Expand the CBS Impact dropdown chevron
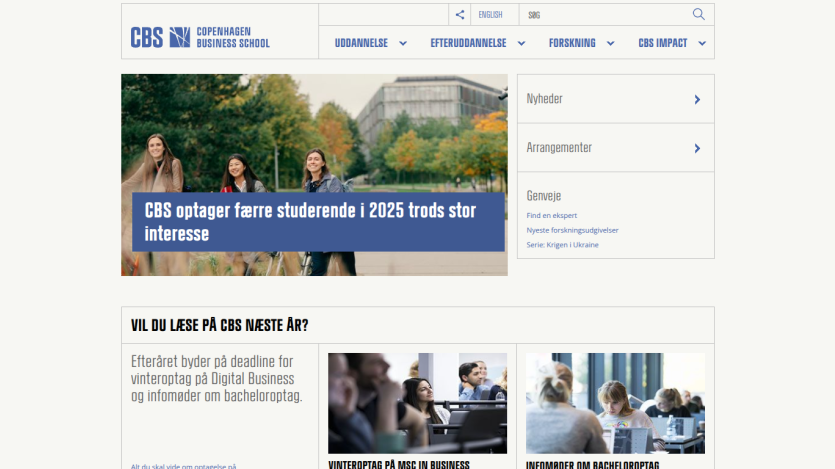 point(702,44)
